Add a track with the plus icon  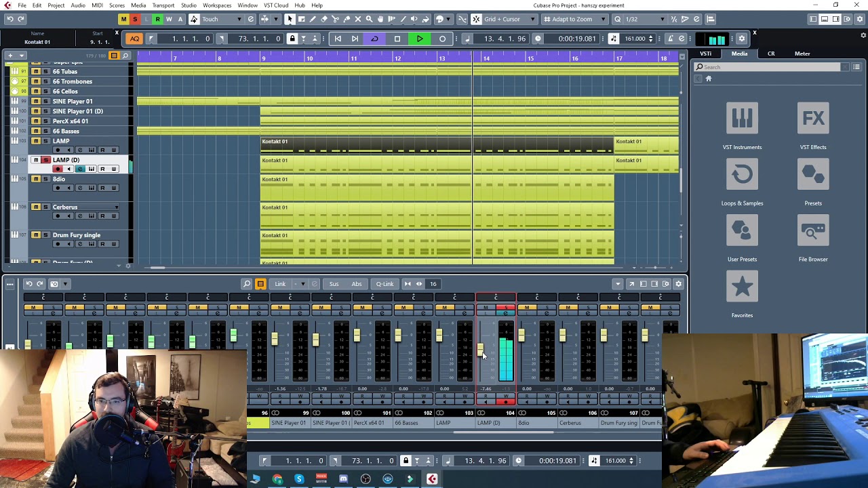tap(9, 56)
